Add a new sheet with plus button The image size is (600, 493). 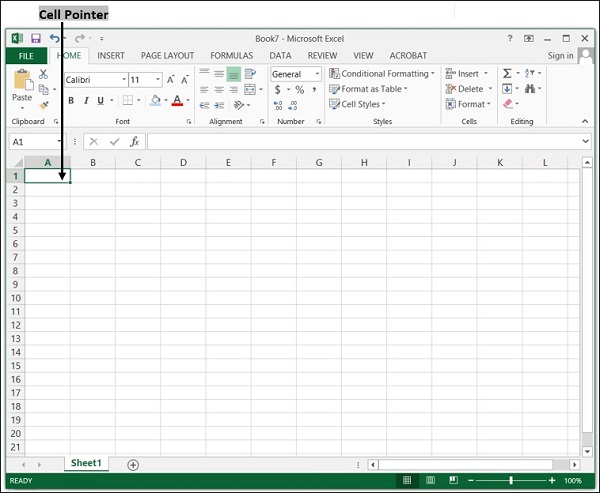133,465
